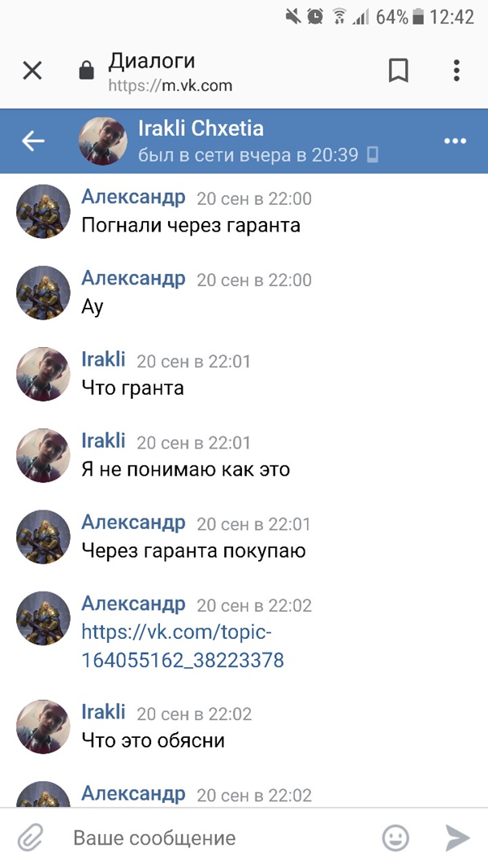Bookmark this page with the bookmark icon
The width and height of the screenshot is (488, 868).
[398, 70]
